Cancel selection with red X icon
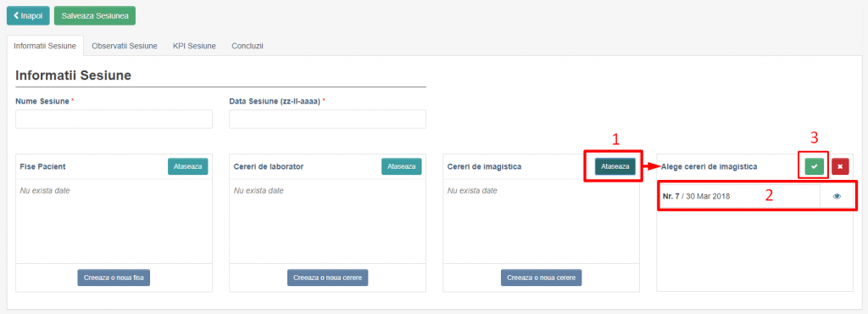The image size is (868, 314). point(840,166)
